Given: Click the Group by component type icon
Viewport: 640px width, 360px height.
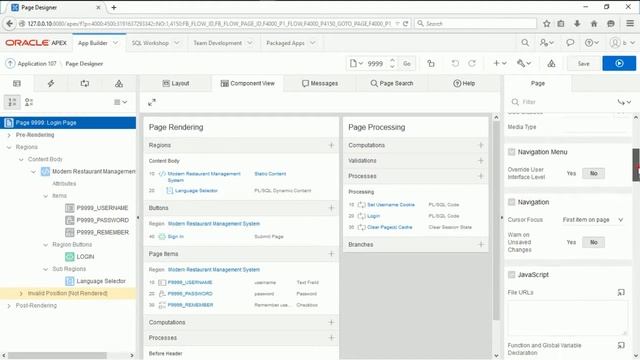Looking at the screenshot, I should tap(29, 102).
